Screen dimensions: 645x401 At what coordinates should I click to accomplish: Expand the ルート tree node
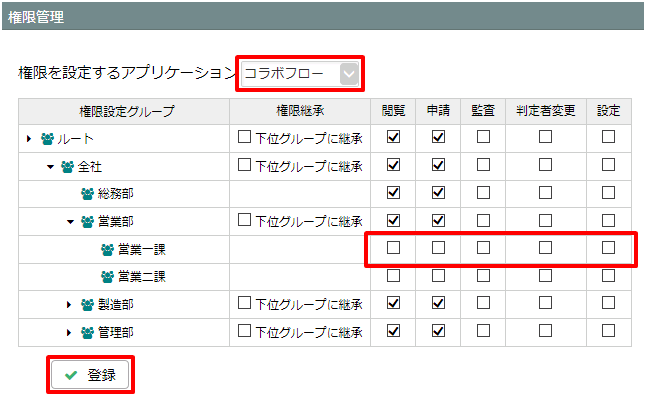point(29,139)
